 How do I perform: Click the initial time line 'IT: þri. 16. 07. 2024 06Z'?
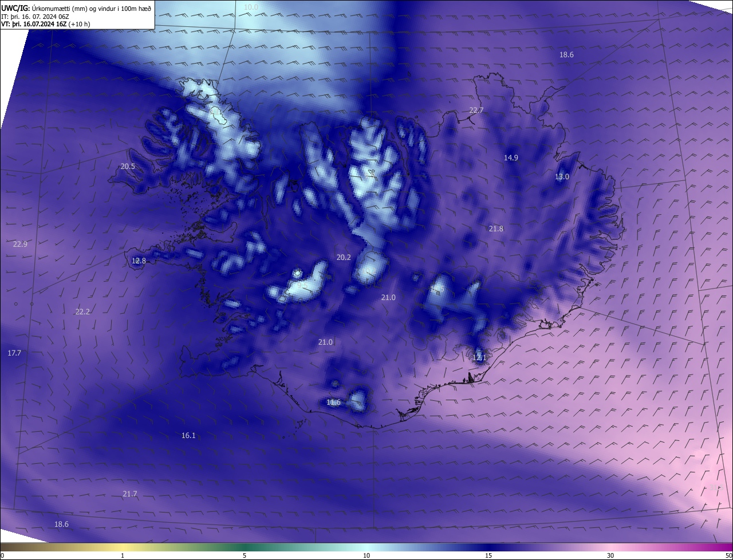35,16
